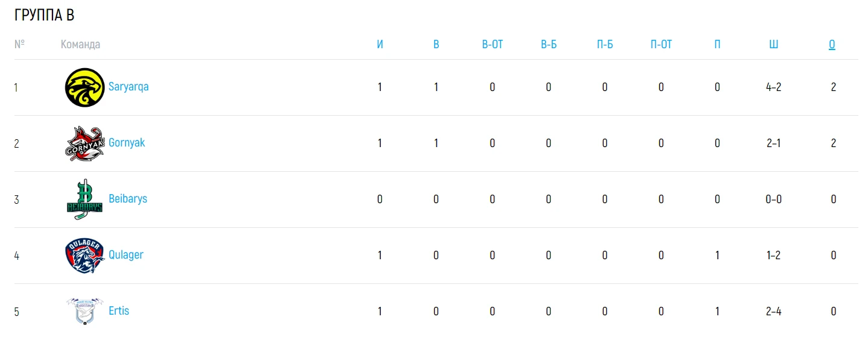Sort by В-ОТ overtime wins header

click(x=492, y=45)
